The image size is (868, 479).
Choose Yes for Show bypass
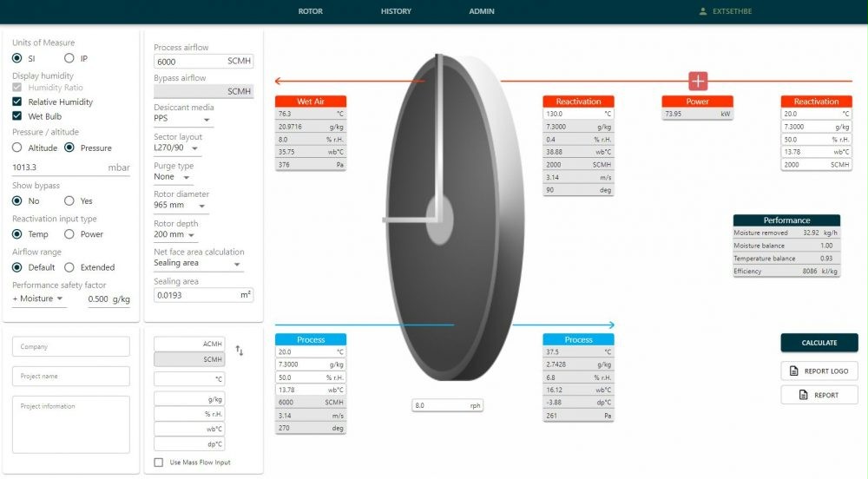click(x=69, y=200)
